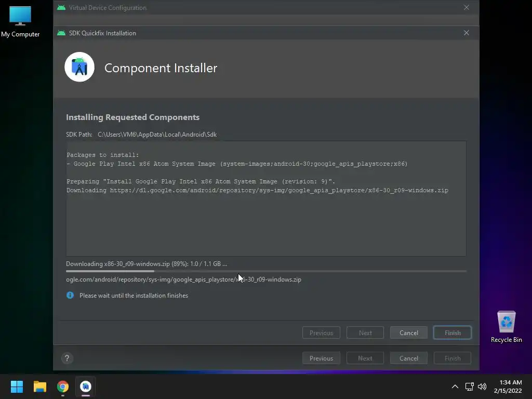
Task: Switch to Android Studio in the taskbar
Action: click(x=86, y=387)
